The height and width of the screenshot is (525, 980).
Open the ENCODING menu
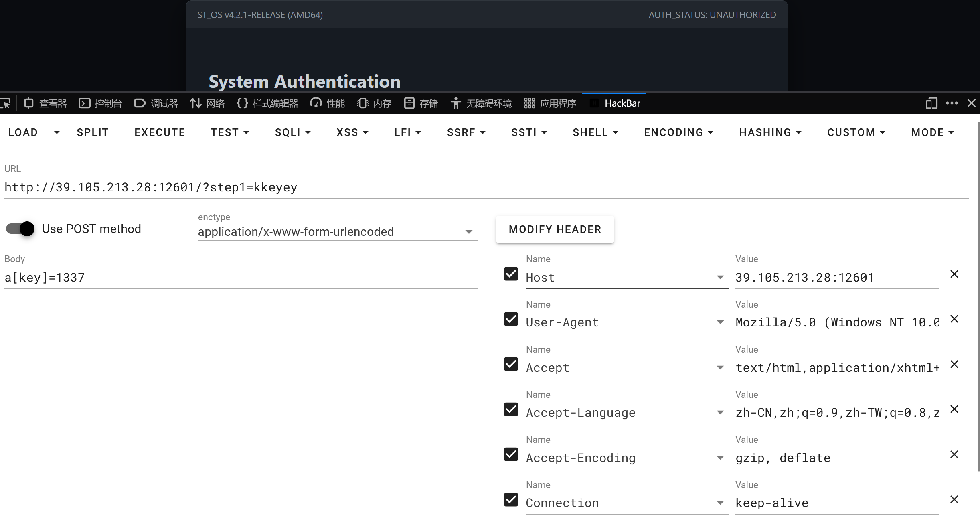click(678, 132)
